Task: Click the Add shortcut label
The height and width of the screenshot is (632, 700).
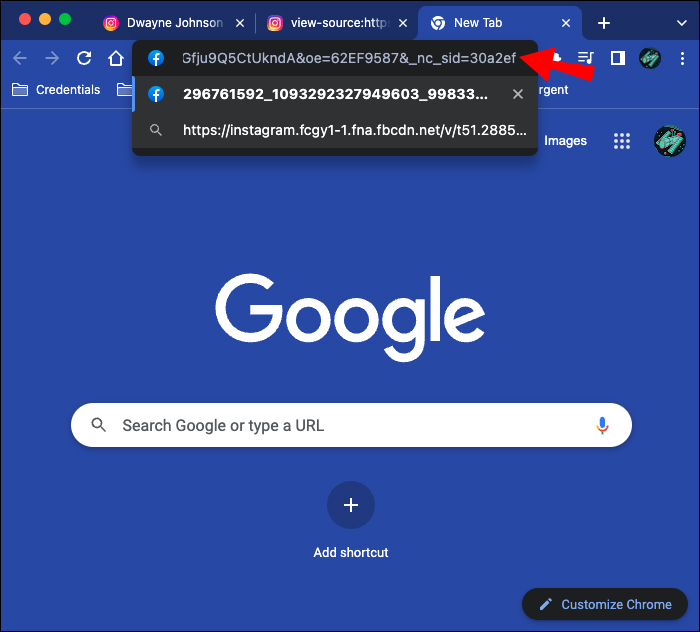Action: coord(351,552)
